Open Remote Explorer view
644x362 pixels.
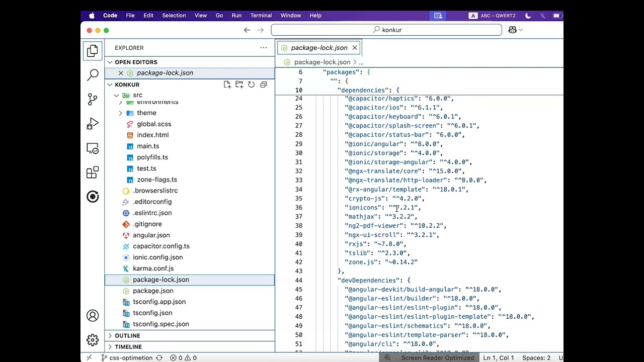93,148
